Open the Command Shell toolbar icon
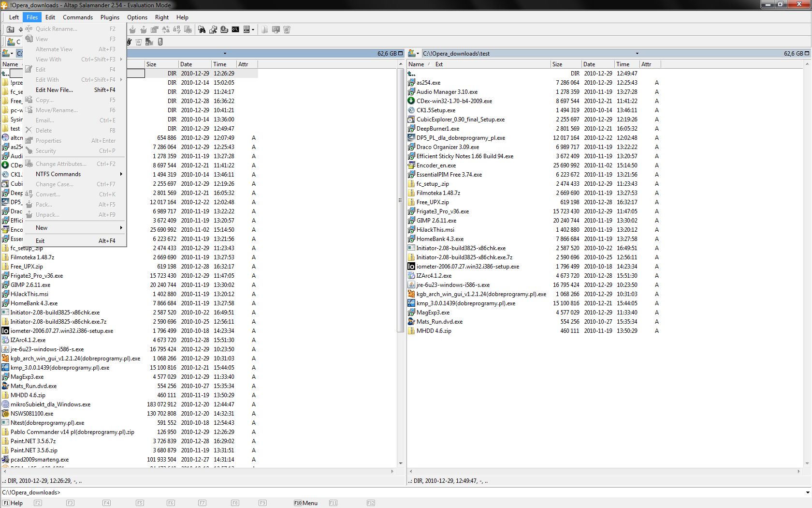This screenshot has width=812, height=508. [235, 30]
